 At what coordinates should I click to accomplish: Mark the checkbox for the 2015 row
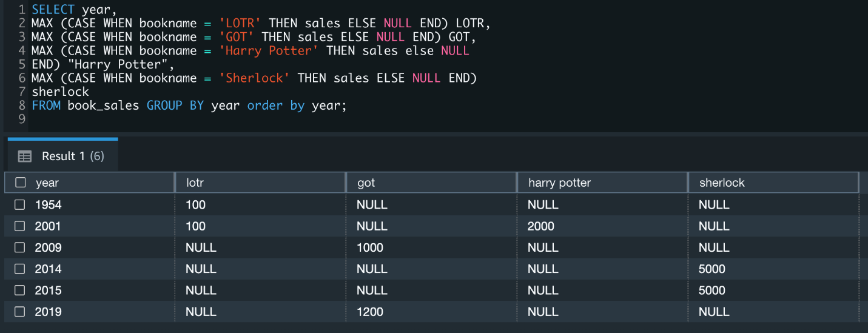pyautogui.click(x=20, y=291)
